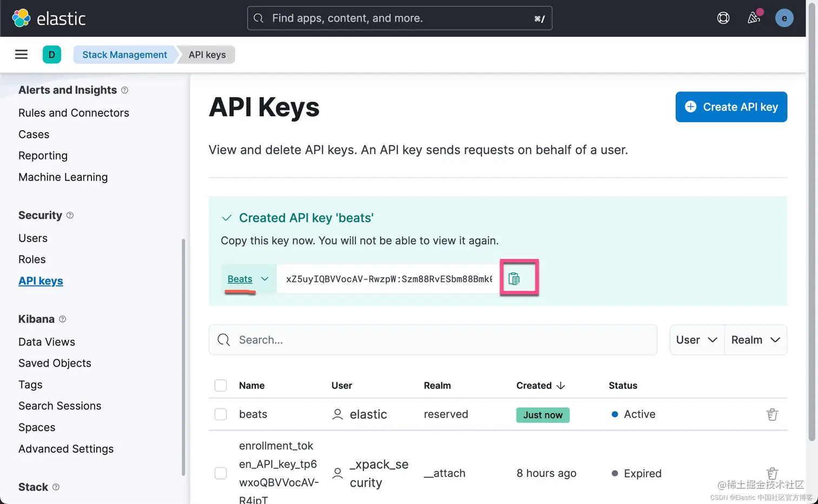Click the API keys breadcrumb
818x504 pixels.
click(x=207, y=55)
